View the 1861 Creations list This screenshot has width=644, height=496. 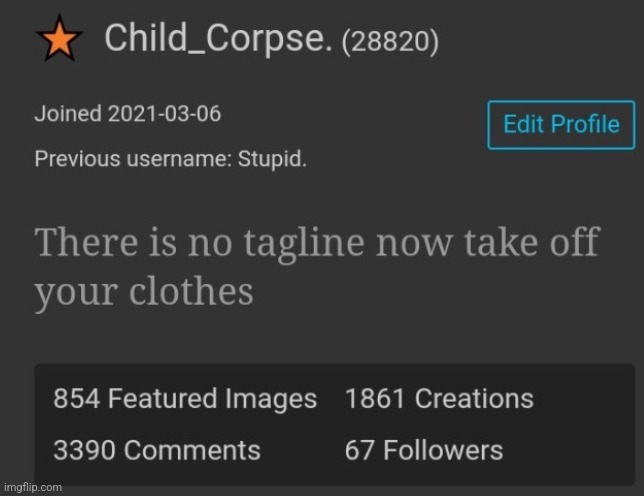pos(439,400)
